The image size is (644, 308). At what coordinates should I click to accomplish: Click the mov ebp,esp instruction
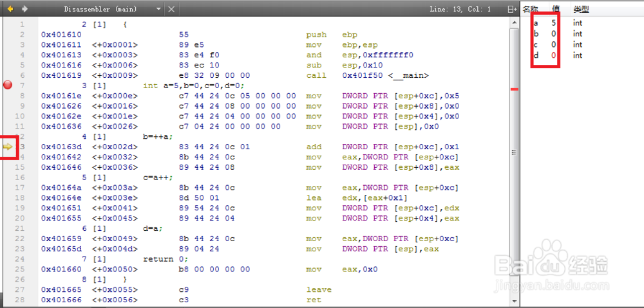coord(342,45)
